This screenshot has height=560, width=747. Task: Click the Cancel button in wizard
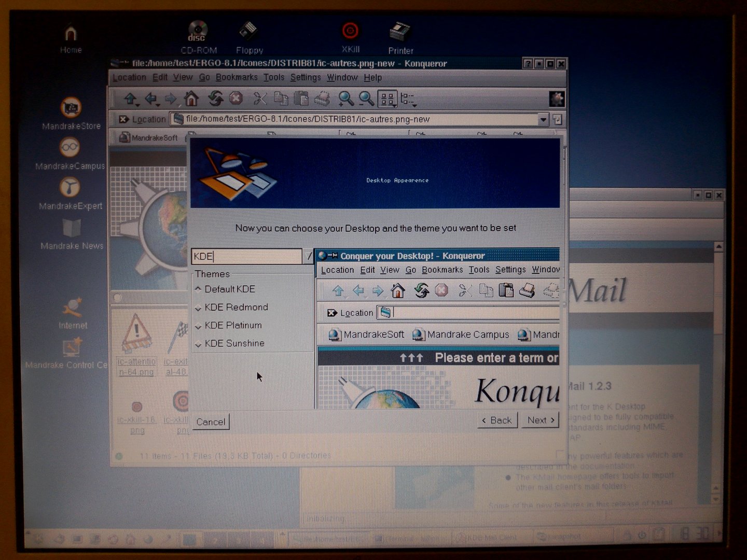211,422
